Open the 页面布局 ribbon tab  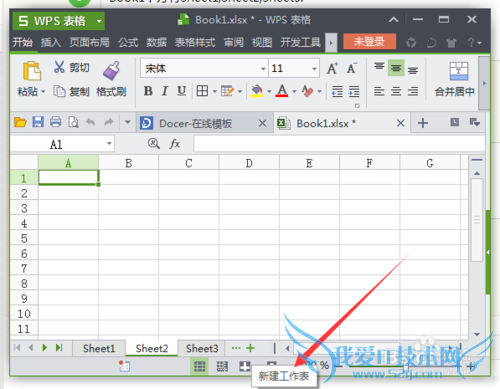pos(89,42)
